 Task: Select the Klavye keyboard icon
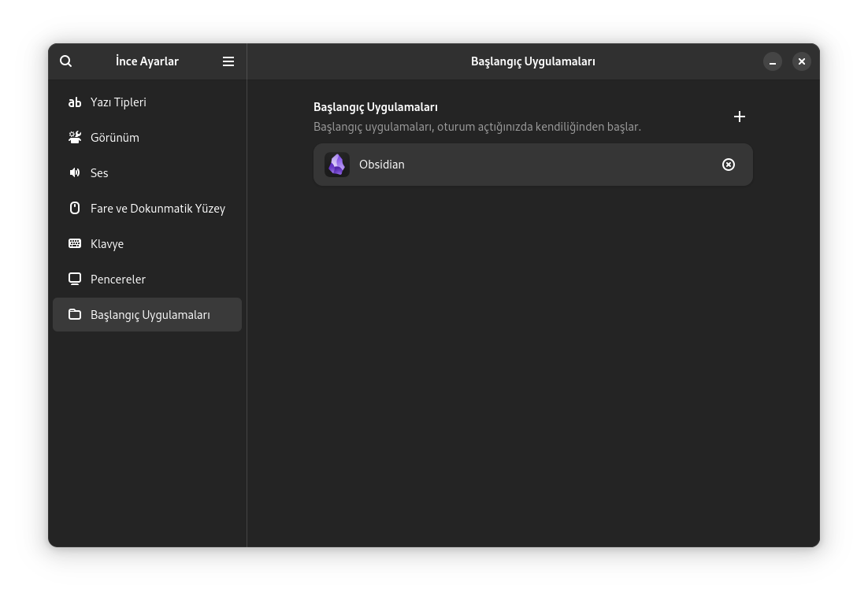(75, 243)
